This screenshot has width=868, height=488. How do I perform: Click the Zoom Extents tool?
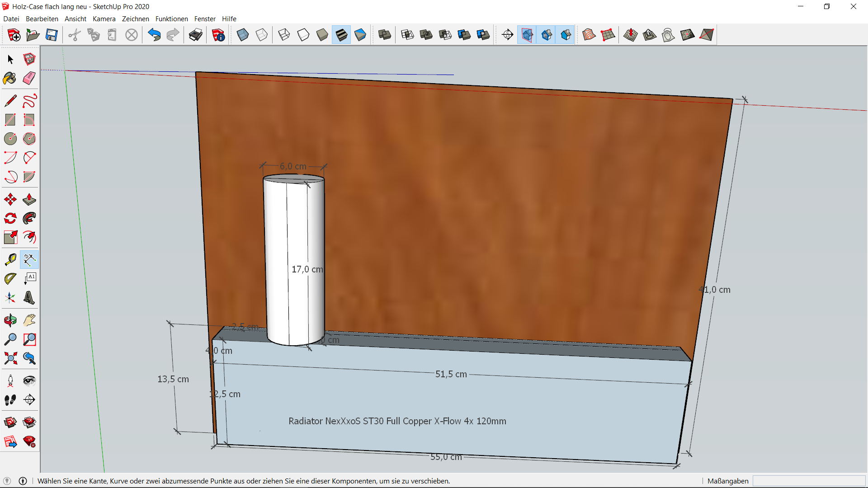10,358
